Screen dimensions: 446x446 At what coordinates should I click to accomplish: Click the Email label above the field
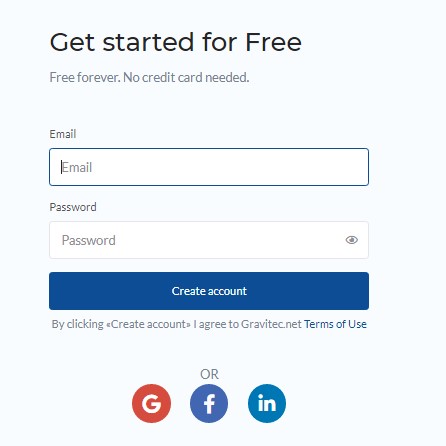[63, 134]
